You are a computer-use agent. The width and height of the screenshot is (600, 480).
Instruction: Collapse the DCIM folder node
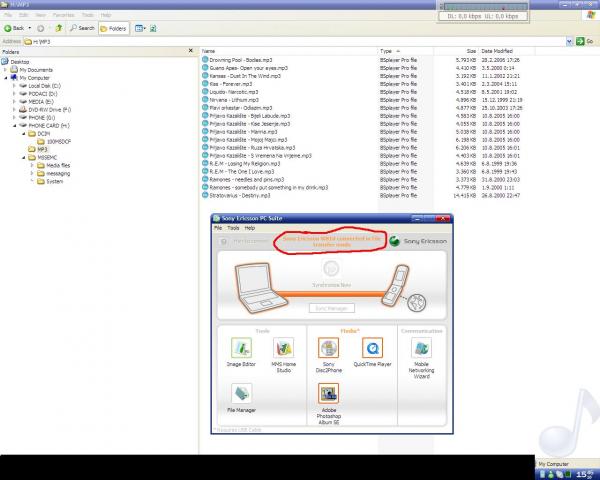[x=24, y=134]
